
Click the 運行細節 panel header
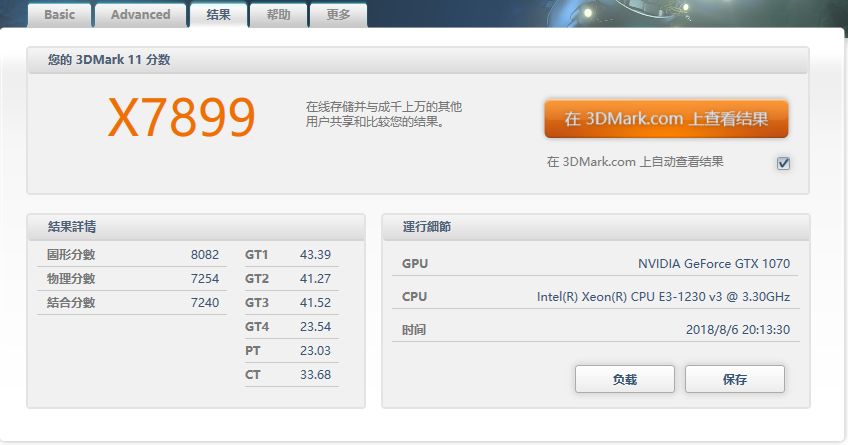(x=596, y=227)
